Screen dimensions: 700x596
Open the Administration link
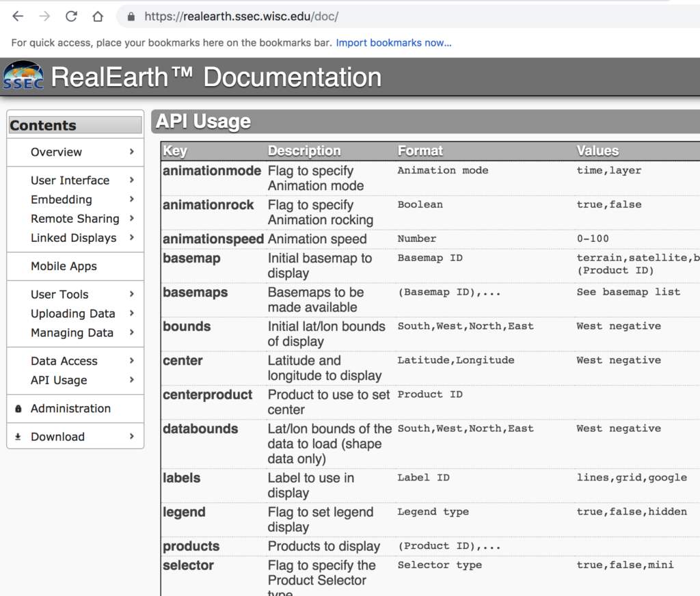(x=70, y=409)
